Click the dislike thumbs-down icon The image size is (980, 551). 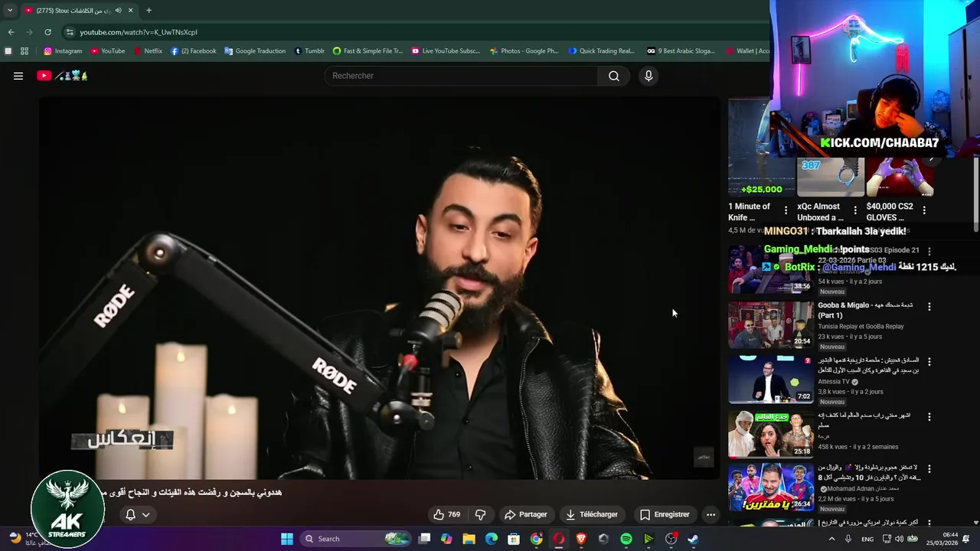[481, 514]
